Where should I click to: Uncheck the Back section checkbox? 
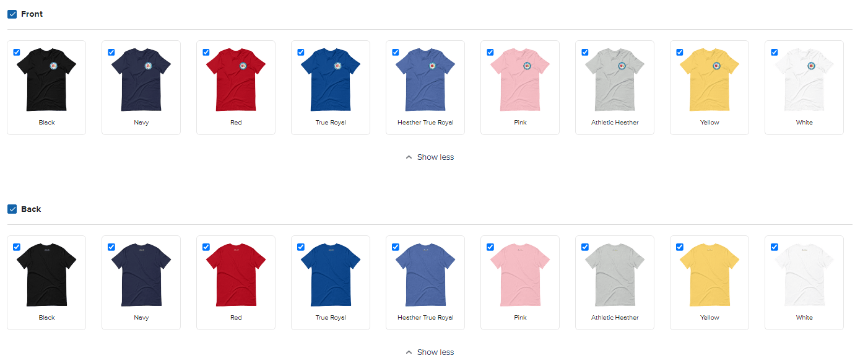[x=12, y=209]
